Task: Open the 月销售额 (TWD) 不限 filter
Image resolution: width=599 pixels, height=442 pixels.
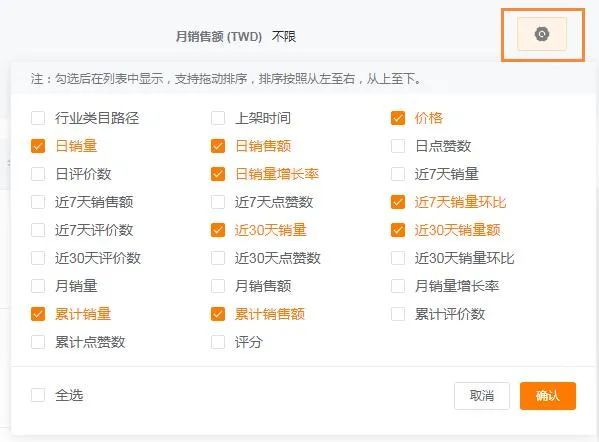Action: click(284, 37)
